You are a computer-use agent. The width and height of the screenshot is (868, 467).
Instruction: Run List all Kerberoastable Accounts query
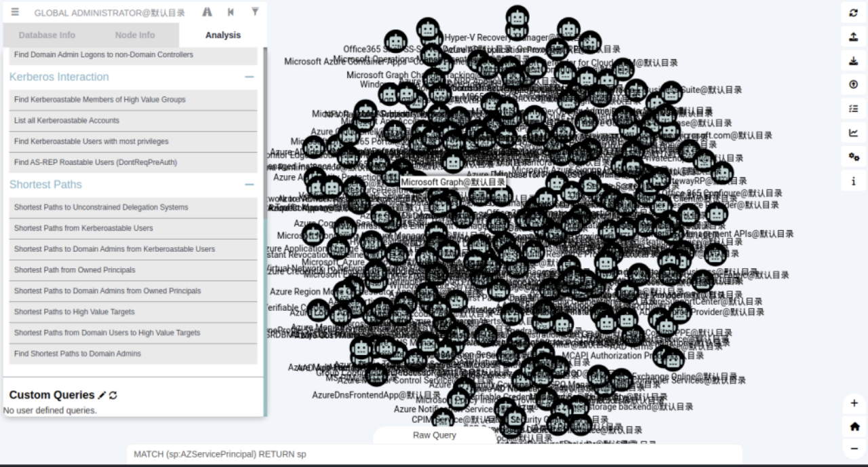(133, 121)
